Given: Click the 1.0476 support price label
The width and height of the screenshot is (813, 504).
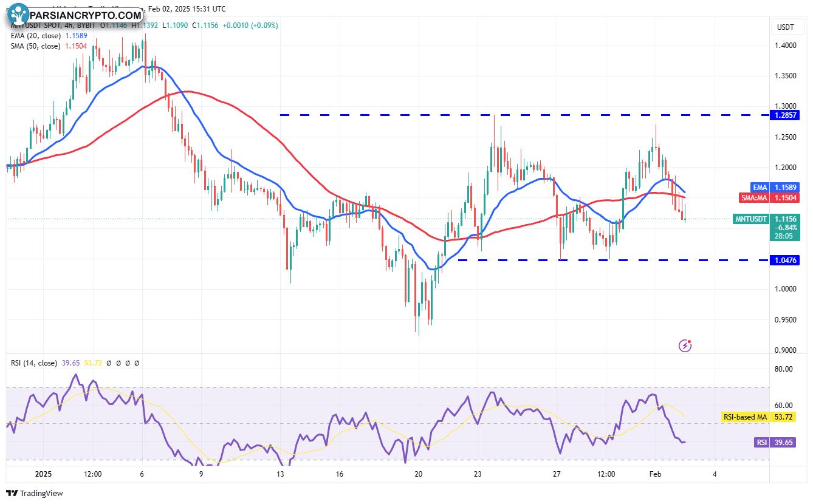Looking at the screenshot, I should point(785,260).
